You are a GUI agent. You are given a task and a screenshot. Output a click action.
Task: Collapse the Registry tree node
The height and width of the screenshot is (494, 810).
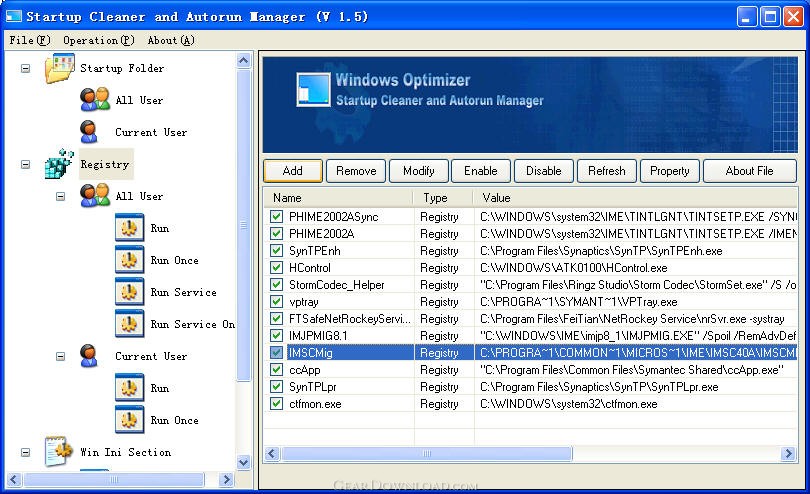coord(25,164)
